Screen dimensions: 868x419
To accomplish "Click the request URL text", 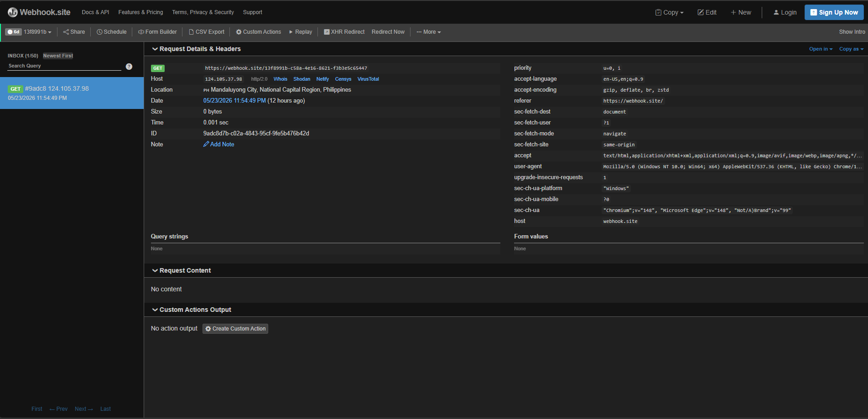I will coord(286,68).
